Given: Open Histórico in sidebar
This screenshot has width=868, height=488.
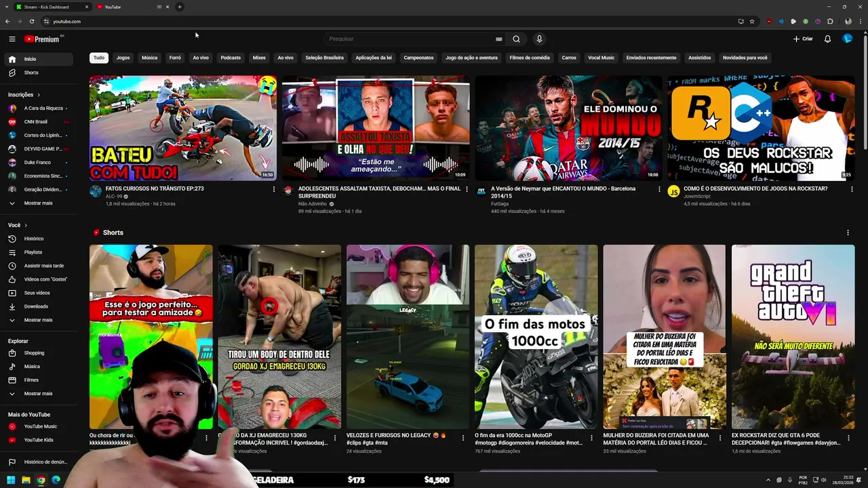Looking at the screenshot, I should click(x=39, y=239).
